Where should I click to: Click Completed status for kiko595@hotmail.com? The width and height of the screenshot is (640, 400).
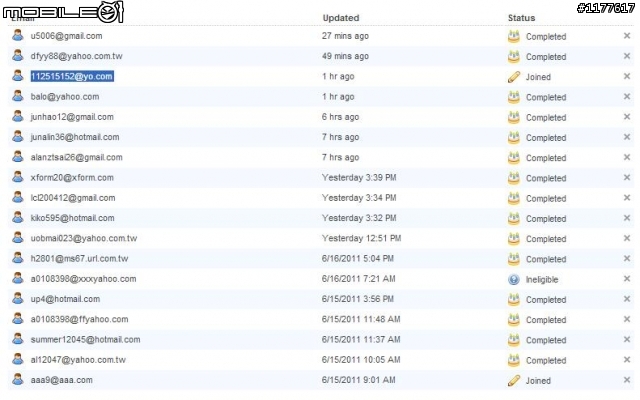(x=546, y=219)
